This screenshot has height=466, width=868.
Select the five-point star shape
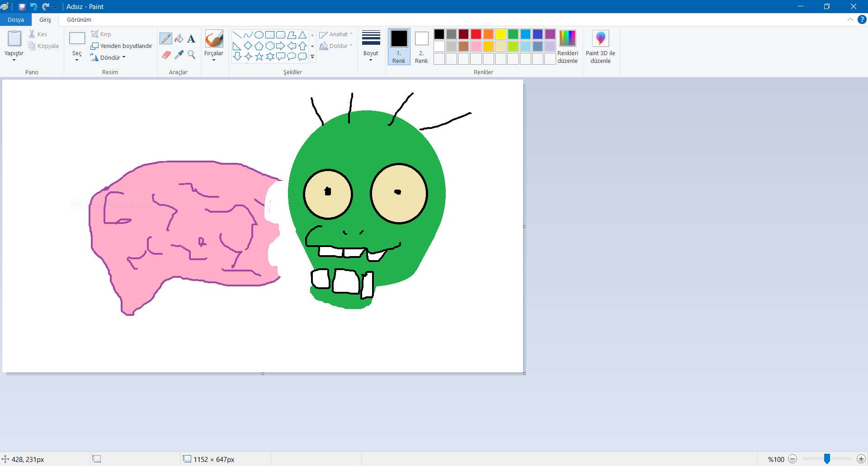(259, 57)
